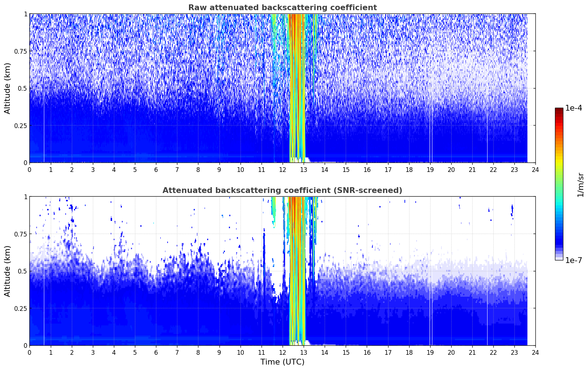Click the '10' hour tick under bottom plot
This screenshot has width=588, height=370.
pos(240,352)
